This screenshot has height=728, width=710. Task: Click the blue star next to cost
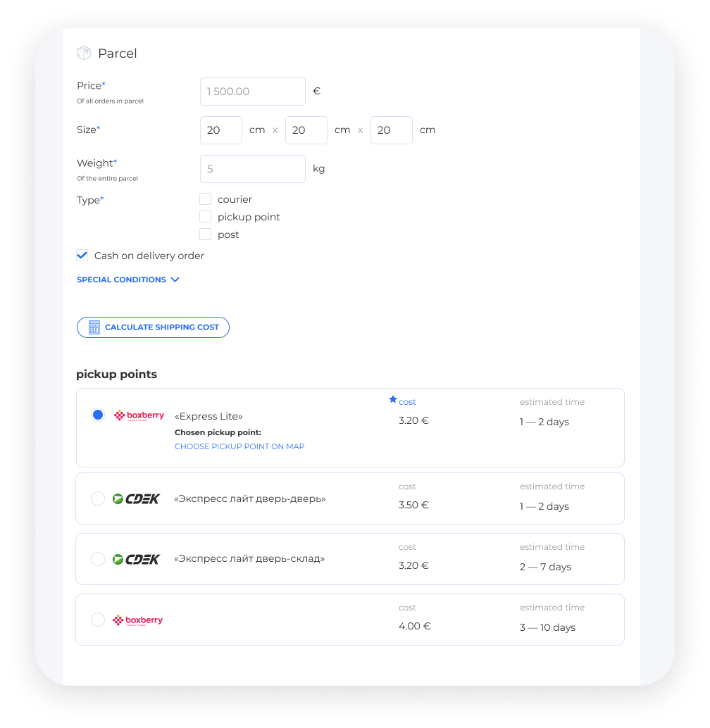coord(393,399)
